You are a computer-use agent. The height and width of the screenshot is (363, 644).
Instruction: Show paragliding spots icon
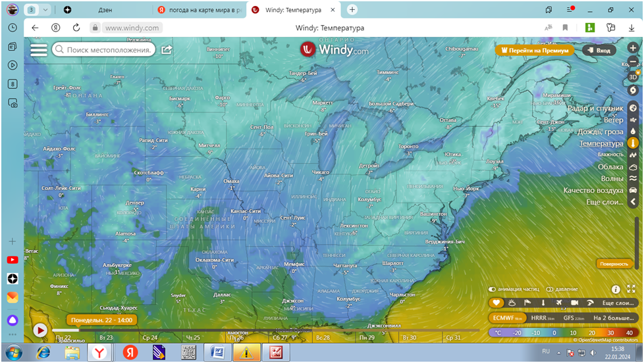coord(590,302)
